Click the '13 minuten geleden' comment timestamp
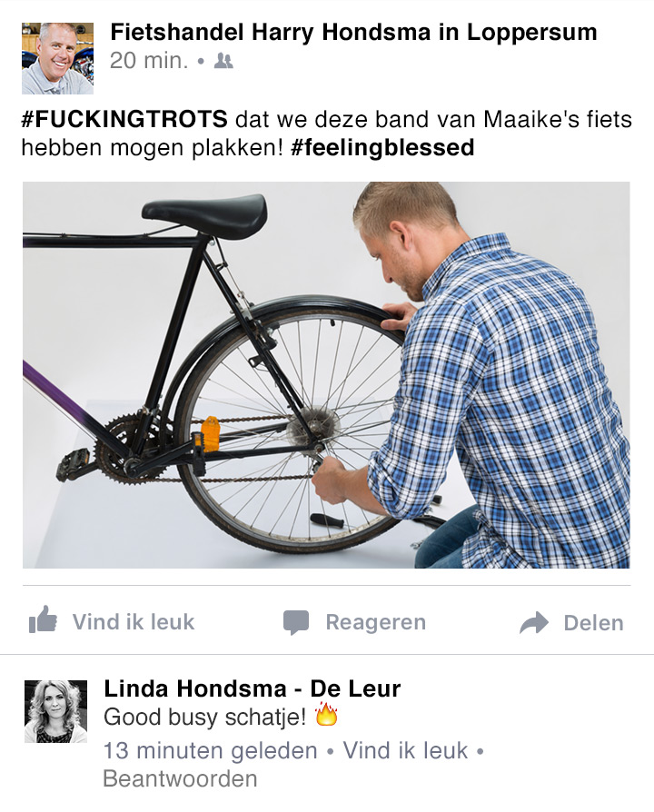This screenshot has height=812, width=654. point(210,751)
